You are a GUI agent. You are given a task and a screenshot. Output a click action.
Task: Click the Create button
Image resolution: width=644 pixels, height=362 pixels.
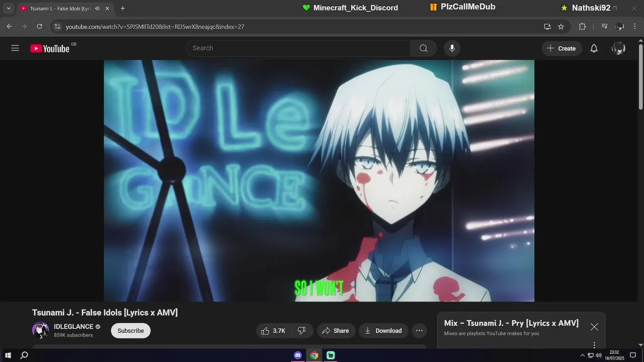(x=561, y=48)
